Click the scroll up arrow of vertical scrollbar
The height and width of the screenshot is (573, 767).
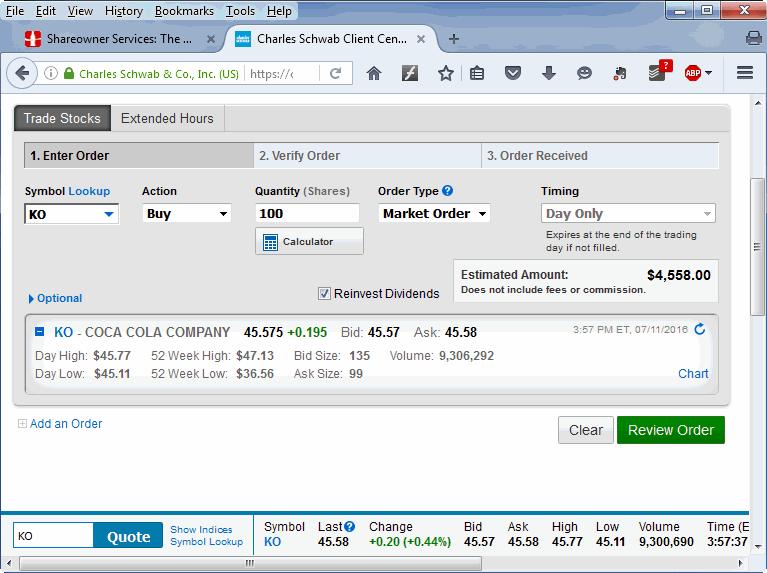click(757, 103)
